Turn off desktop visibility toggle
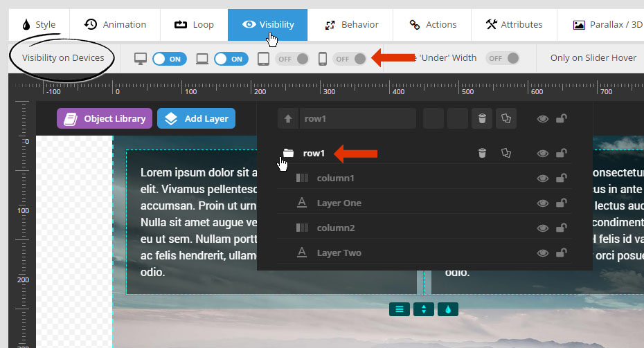Screen dimensions: 644x348 [170, 59]
